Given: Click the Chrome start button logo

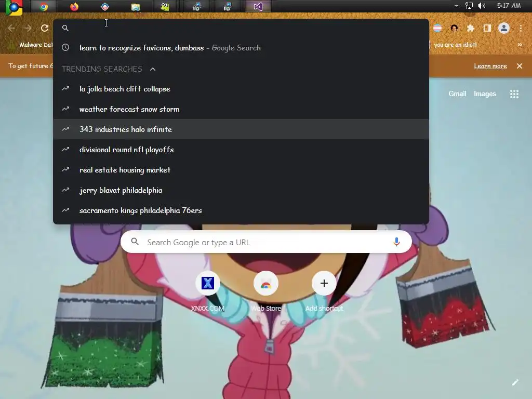Looking at the screenshot, I should coord(14,7).
